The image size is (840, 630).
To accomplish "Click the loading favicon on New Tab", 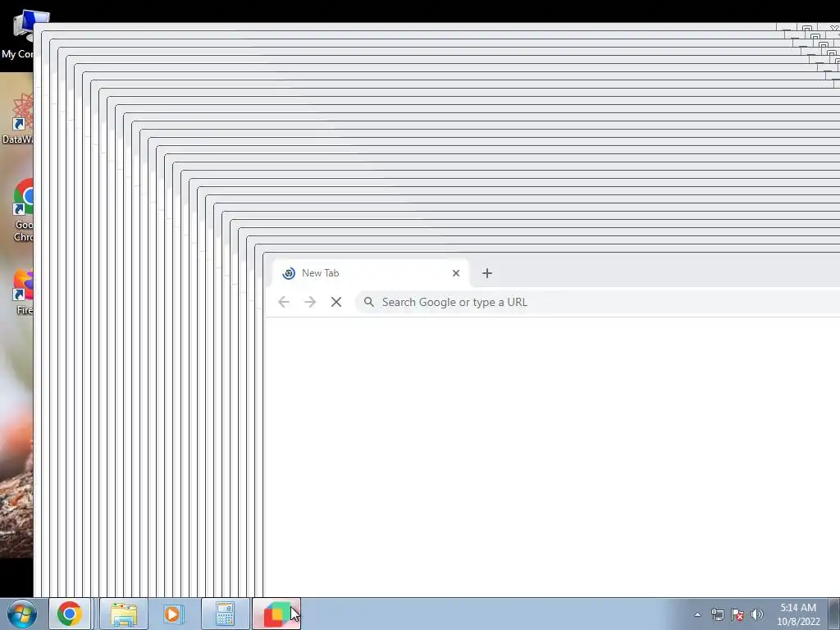I will point(289,273).
